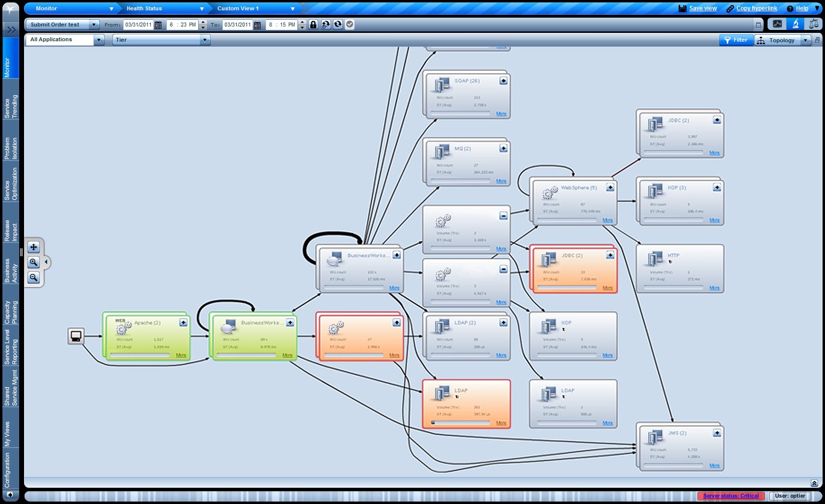
Task: Click the zoom in magnifier
Action: point(33,262)
